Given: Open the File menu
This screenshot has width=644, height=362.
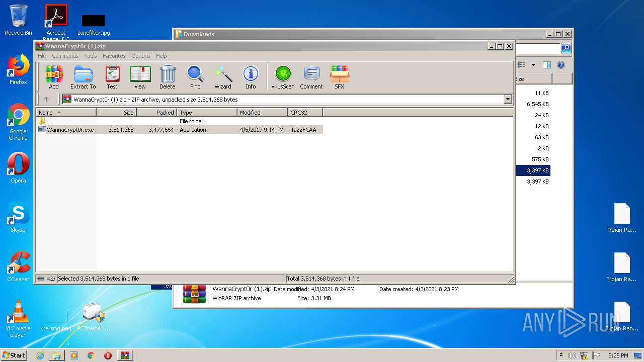Looking at the screenshot, I should click(42, 56).
